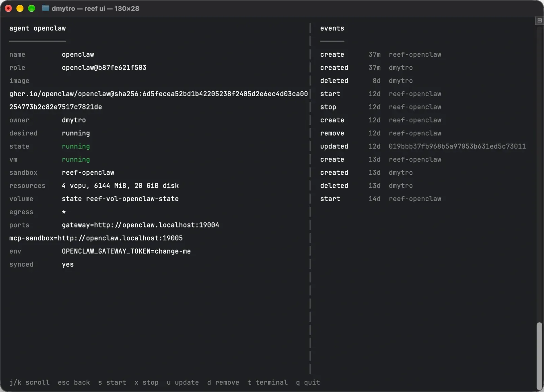
Task: Click the 'j/k scroll' hint
Action: 30,382
